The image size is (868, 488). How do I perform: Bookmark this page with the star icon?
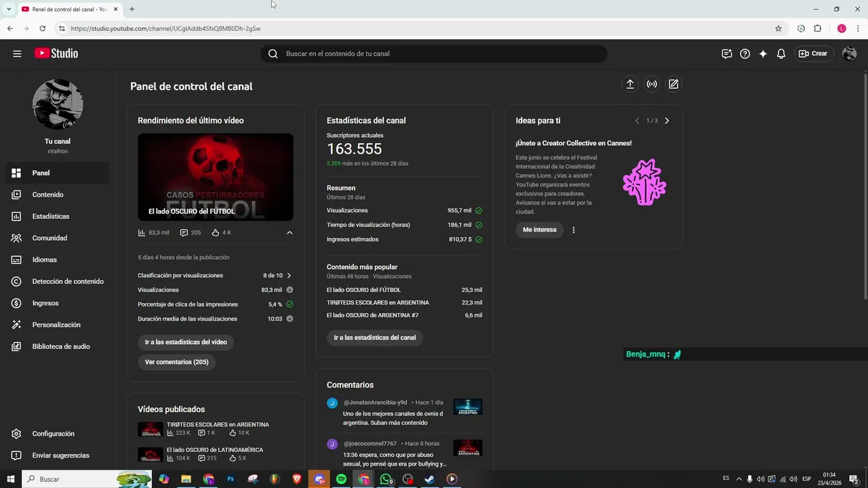[x=778, y=28]
